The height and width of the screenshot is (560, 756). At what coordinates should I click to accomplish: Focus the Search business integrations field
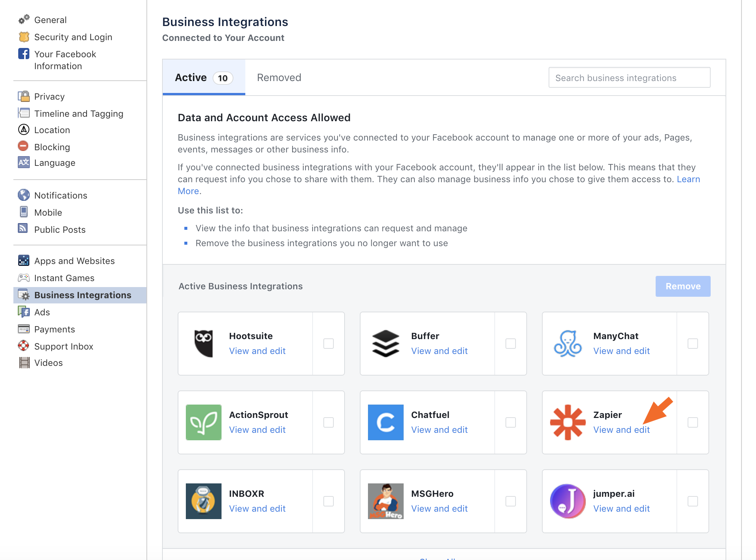click(x=629, y=78)
